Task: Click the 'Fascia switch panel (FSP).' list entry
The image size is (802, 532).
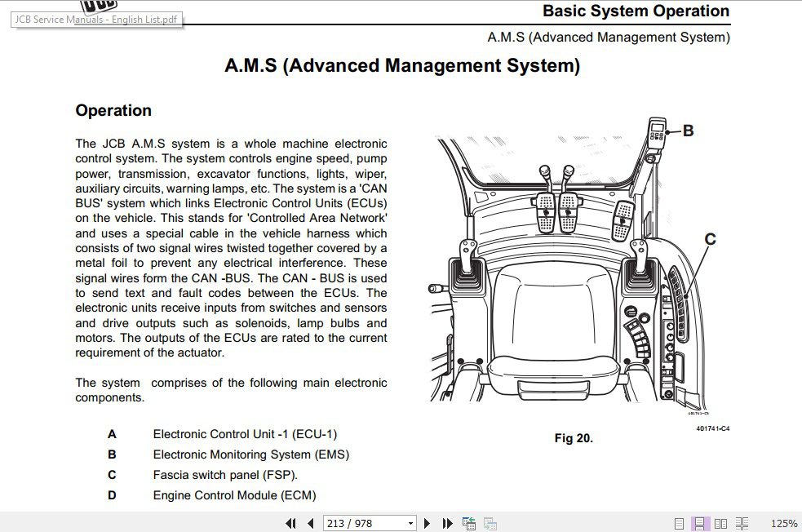Action: pos(225,475)
